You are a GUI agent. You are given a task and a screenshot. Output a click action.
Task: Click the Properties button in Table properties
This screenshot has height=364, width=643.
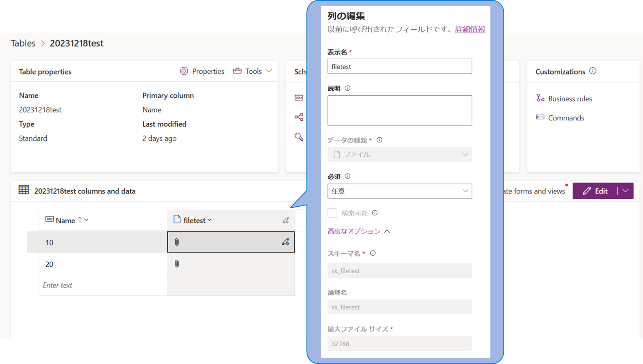coord(202,71)
